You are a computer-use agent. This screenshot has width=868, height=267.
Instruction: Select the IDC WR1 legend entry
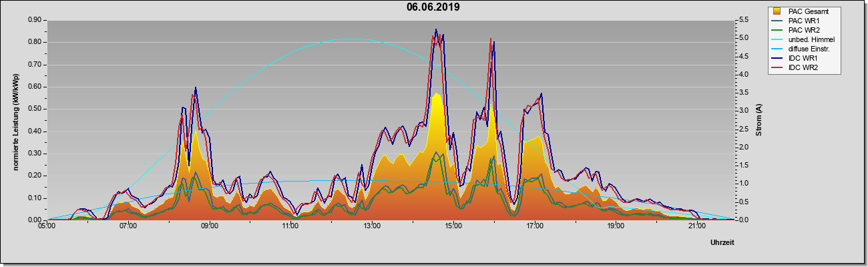(x=803, y=58)
